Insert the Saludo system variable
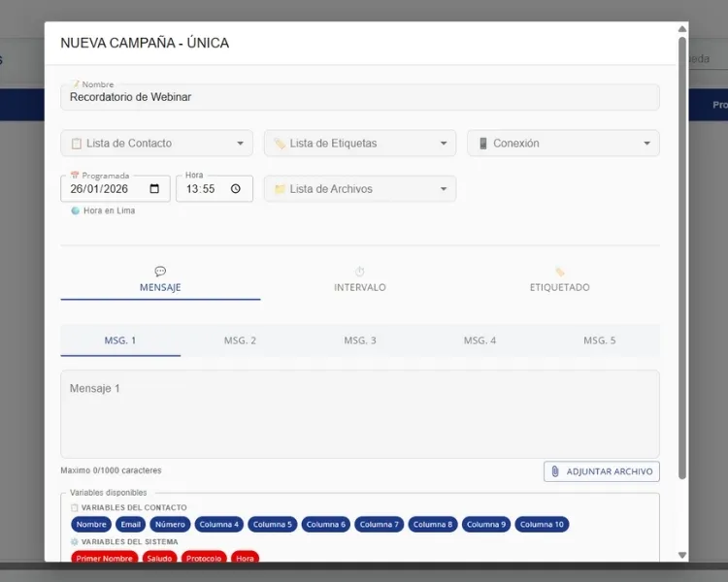 pyautogui.click(x=159, y=559)
